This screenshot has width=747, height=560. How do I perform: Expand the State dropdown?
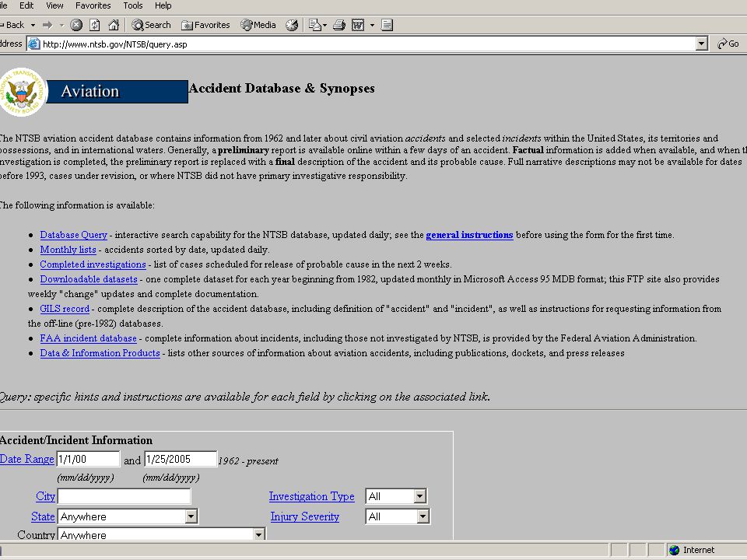click(191, 516)
